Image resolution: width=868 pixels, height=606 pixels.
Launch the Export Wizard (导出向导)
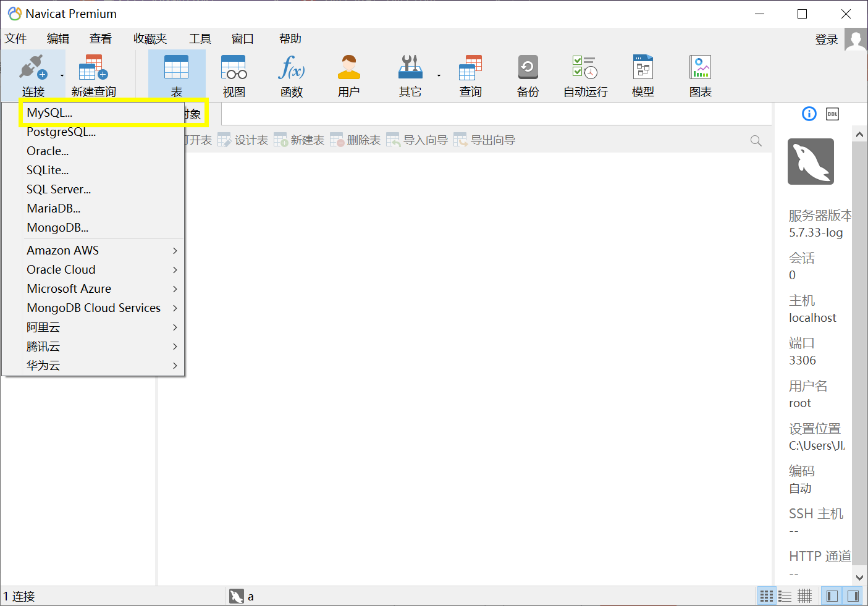tap(484, 140)
